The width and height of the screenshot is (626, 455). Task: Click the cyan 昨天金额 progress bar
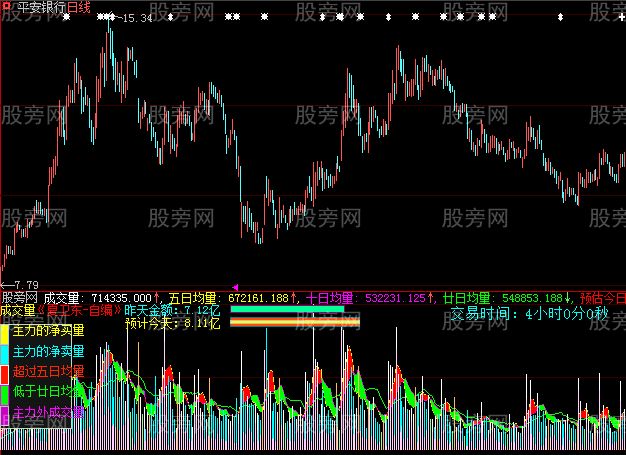[x=287, y=310]
